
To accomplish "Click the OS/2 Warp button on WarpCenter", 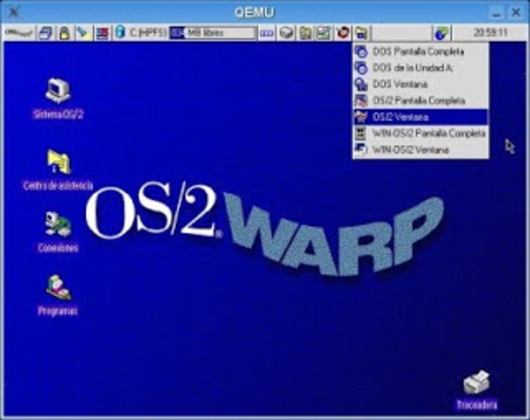I will 18,32.
